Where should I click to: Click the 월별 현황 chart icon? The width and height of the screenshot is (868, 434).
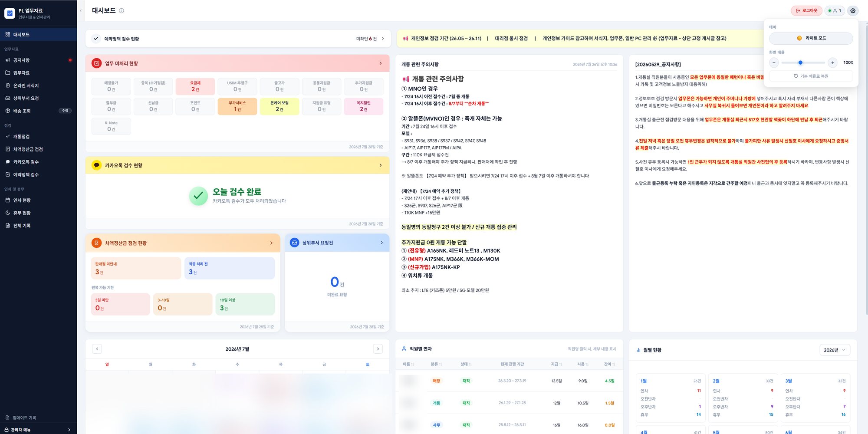(x=638, y=350)
